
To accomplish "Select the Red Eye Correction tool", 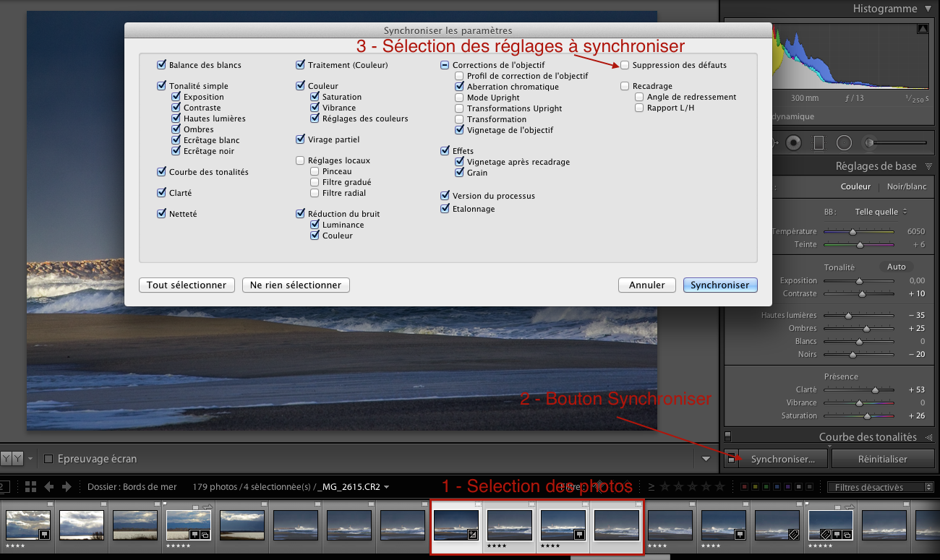I will (x=794, y=142).
